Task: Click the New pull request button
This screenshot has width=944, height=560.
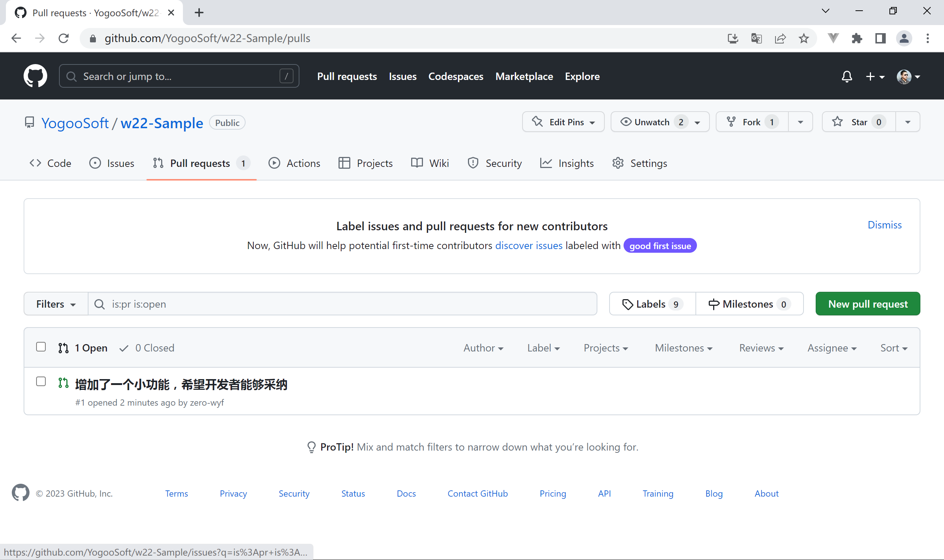Action: 867,304
